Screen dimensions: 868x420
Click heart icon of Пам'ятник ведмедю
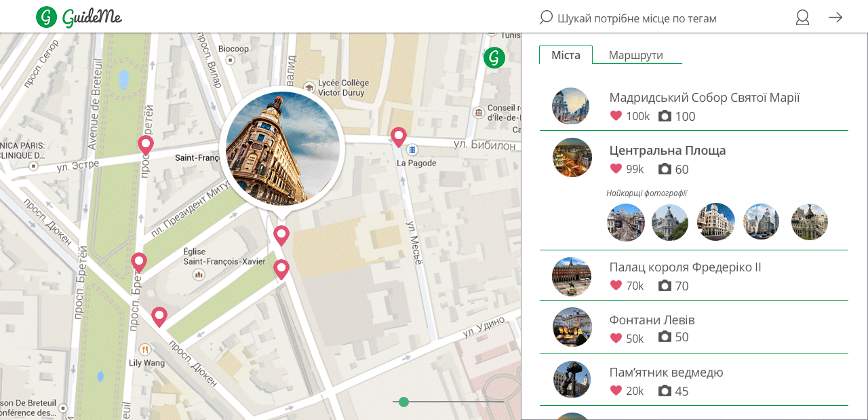pos(616,391)
